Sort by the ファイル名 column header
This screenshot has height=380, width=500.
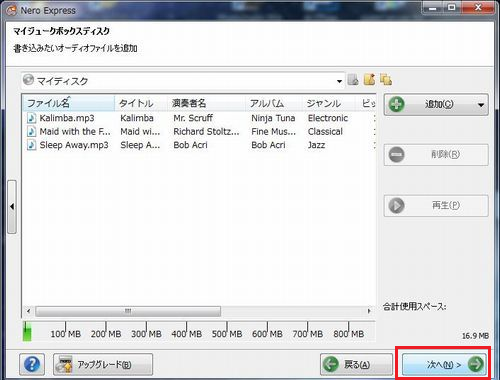(x=68, y=103)
